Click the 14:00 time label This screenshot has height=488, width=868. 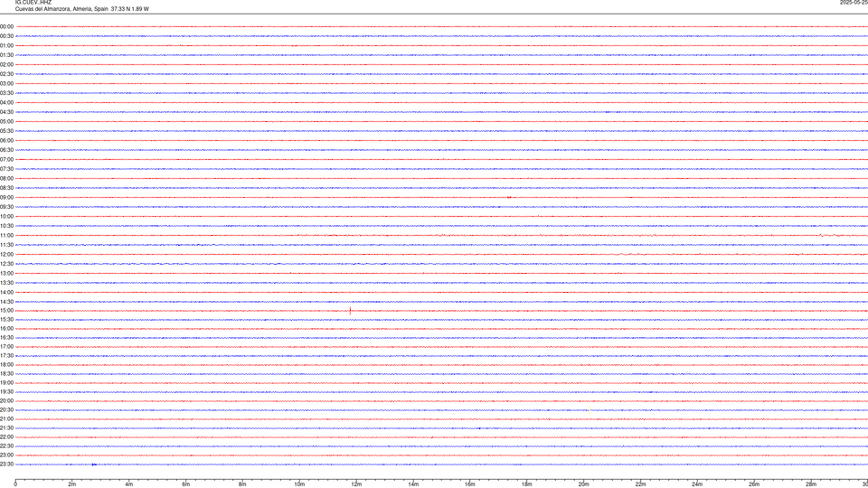click(x=6, y=292)
